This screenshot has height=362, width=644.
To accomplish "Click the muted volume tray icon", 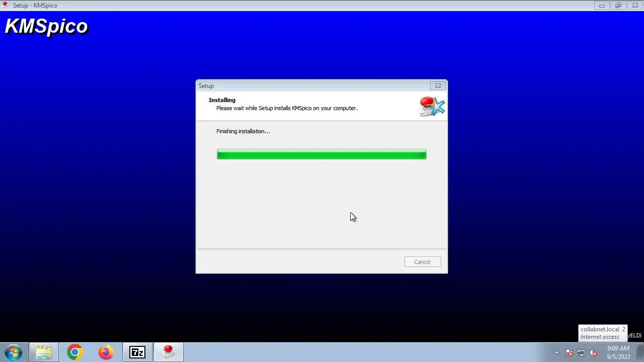I will tap(593, 353).
